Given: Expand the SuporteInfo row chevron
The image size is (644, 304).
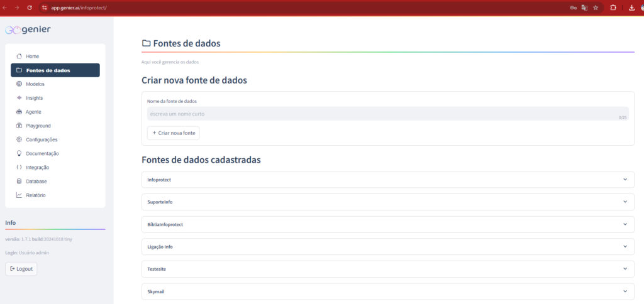Looking at the screenshot, I should click(x=625, y=202).
